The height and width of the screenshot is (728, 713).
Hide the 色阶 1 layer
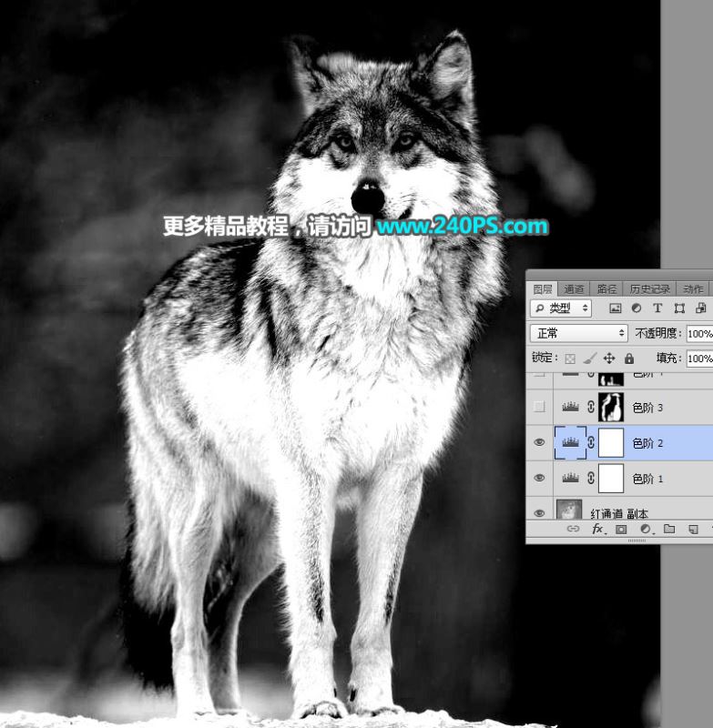[x=539, y=478]
